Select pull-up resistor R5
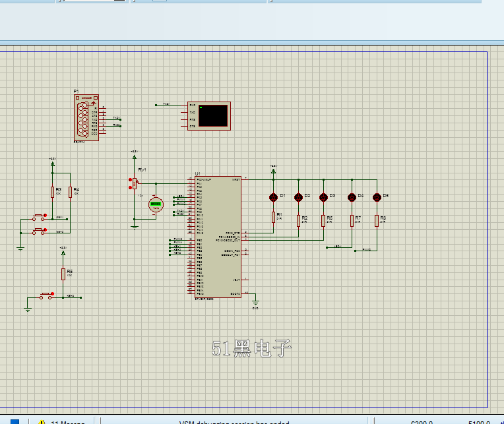This screenshot has height=424, width=504. (x=63, y=274)
